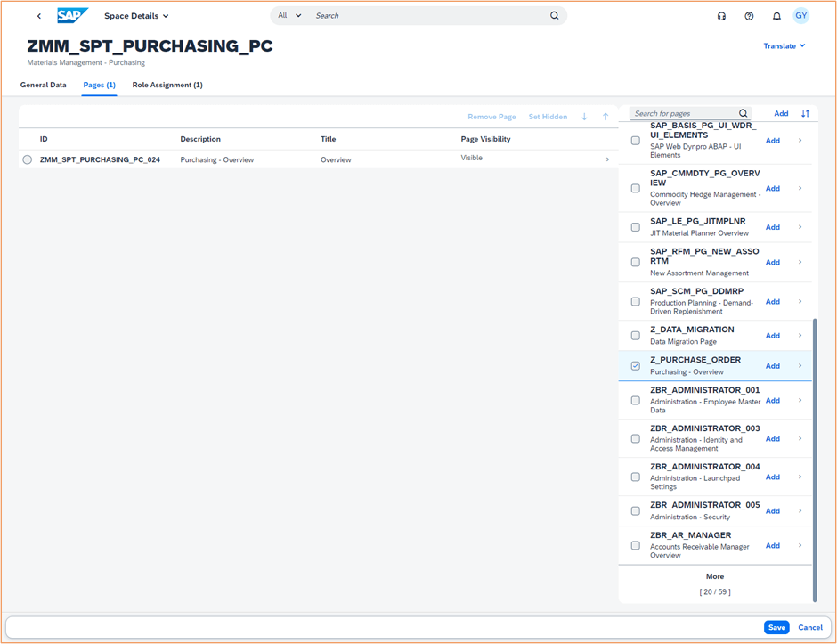This screenshot has width=837, height=644.
Task: Check the SAP_RFM_PG_NEW_ASSORTM checkbox
Action: coord(635,262)
